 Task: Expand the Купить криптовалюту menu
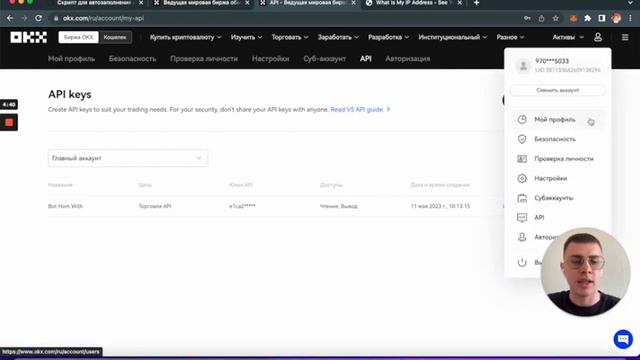[x=185, y=37]
